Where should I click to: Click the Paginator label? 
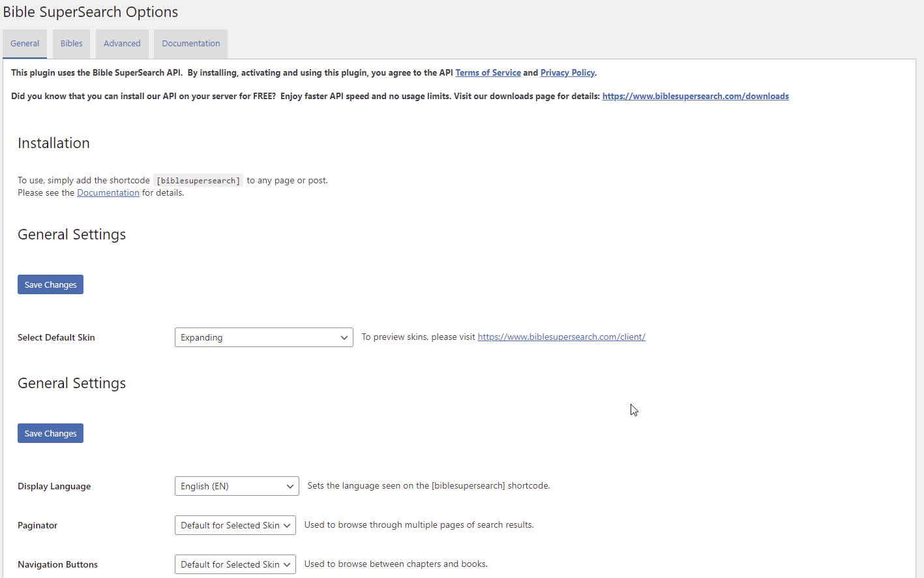(37, 525)
